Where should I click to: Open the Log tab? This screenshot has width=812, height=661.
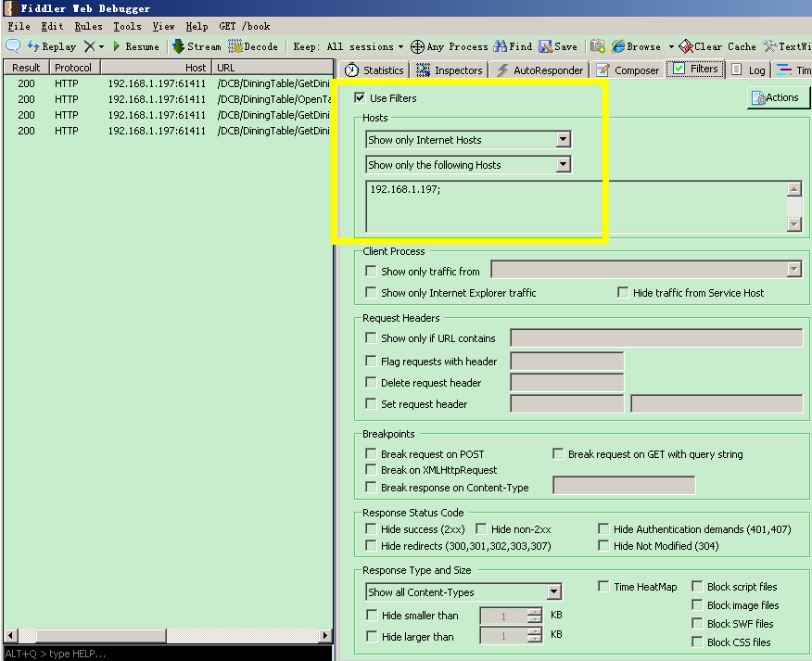tap(748, 70)
